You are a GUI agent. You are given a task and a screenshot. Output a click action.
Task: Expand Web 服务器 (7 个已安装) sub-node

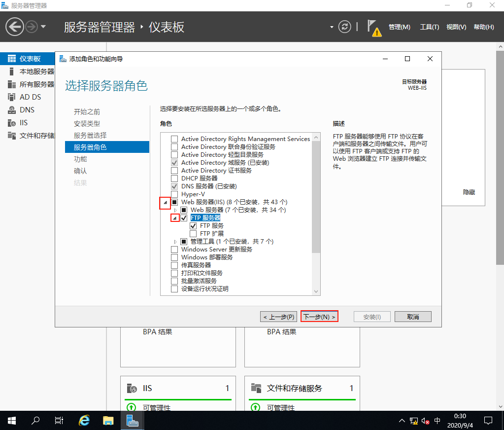click(x=175, y=210)
